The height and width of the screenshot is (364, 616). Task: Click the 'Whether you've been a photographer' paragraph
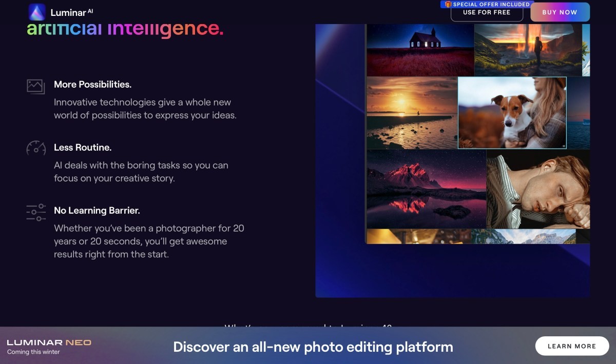tap(149, 241)
